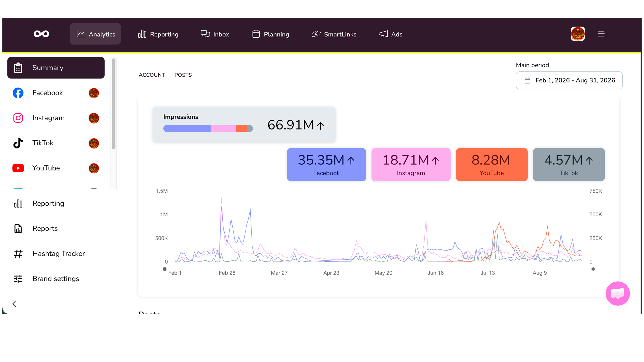The width and height of the screenshot is (644, 362).
Task: Select Summary in the sidebar
Action: (x=56, y=68)
